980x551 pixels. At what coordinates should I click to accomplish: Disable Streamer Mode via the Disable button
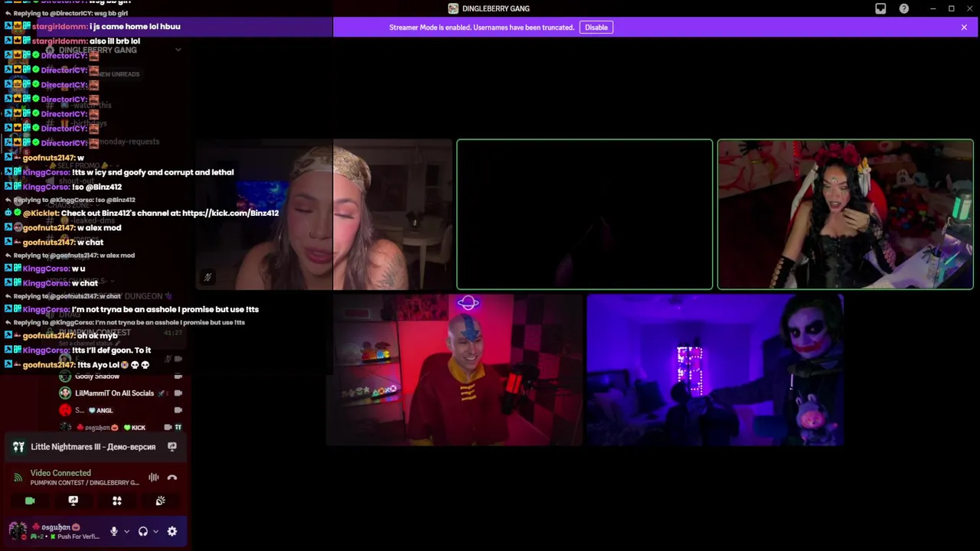pos(596,28)
